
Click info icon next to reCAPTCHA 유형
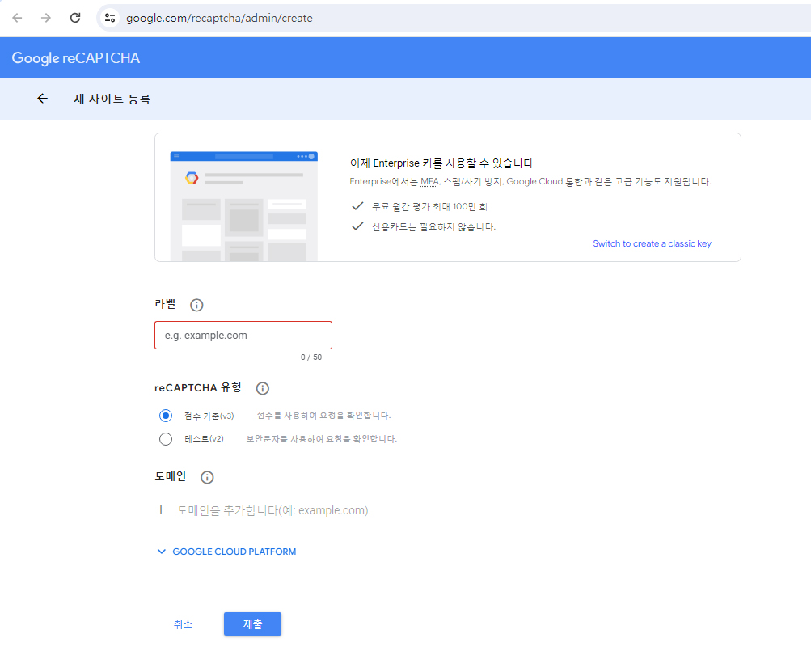coord(263,388)
